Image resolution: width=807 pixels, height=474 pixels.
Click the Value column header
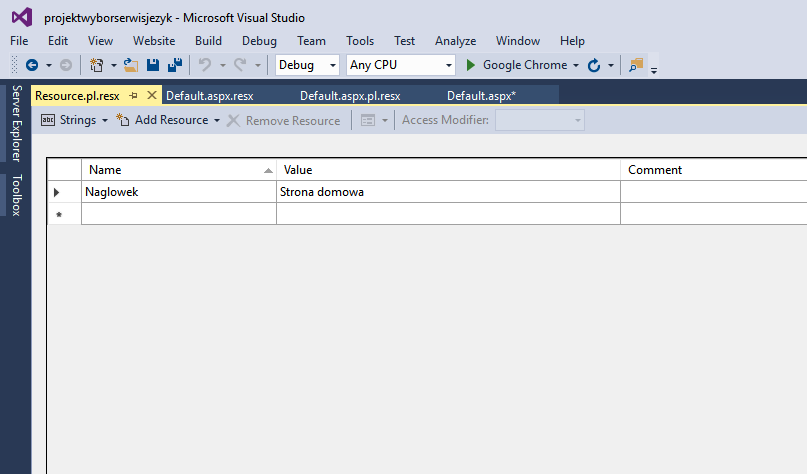click(x=448, y=170)
